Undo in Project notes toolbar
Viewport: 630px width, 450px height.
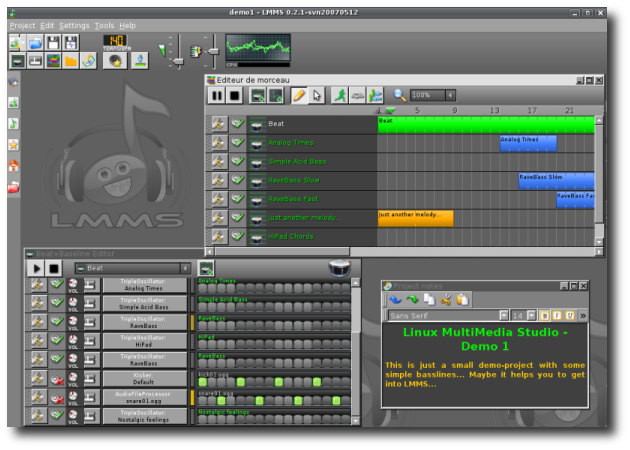pos(396,300)
